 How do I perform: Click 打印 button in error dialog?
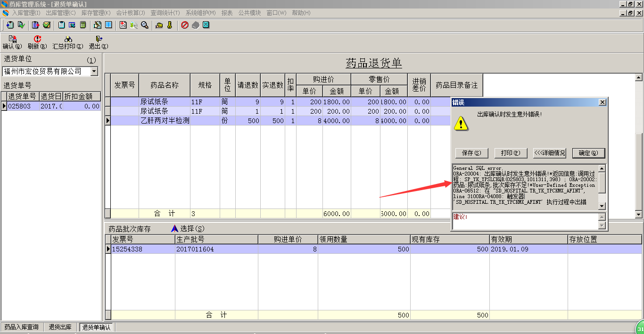tap(510, 153)
